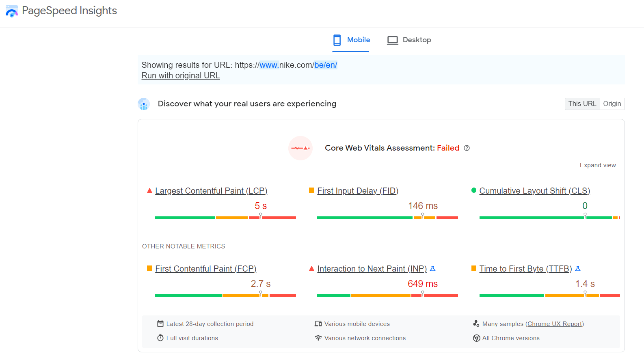The image size is (644, 356).
Task: Click All Chrome versions text
Action: click(511, 338)
